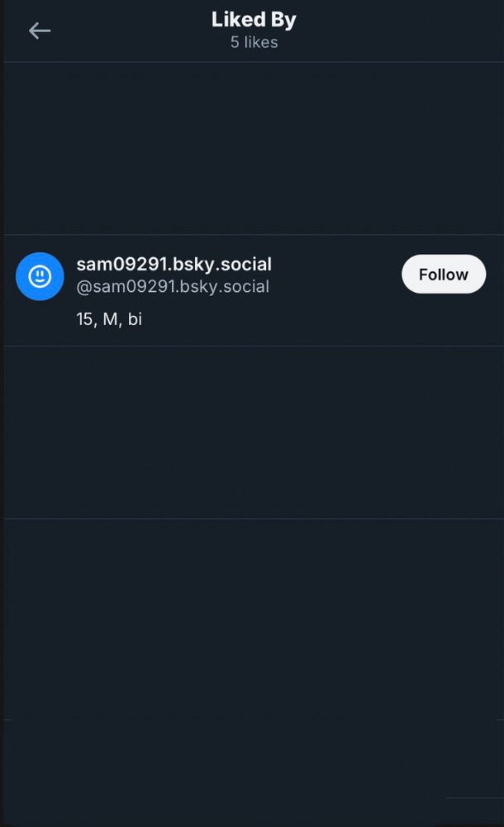Click the Follow button for sam09291

pos(444,274)
